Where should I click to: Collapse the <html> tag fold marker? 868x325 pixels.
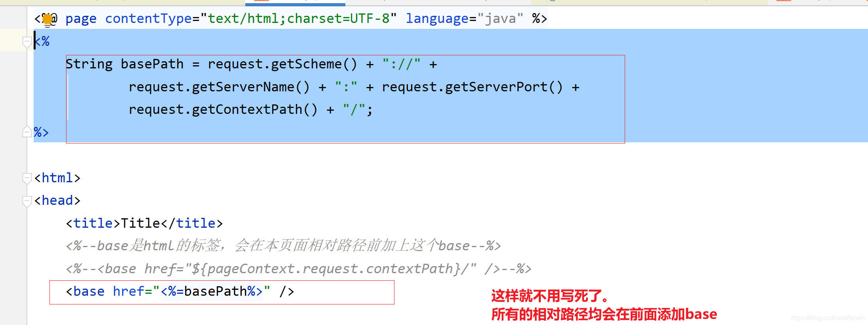point(27,178)
